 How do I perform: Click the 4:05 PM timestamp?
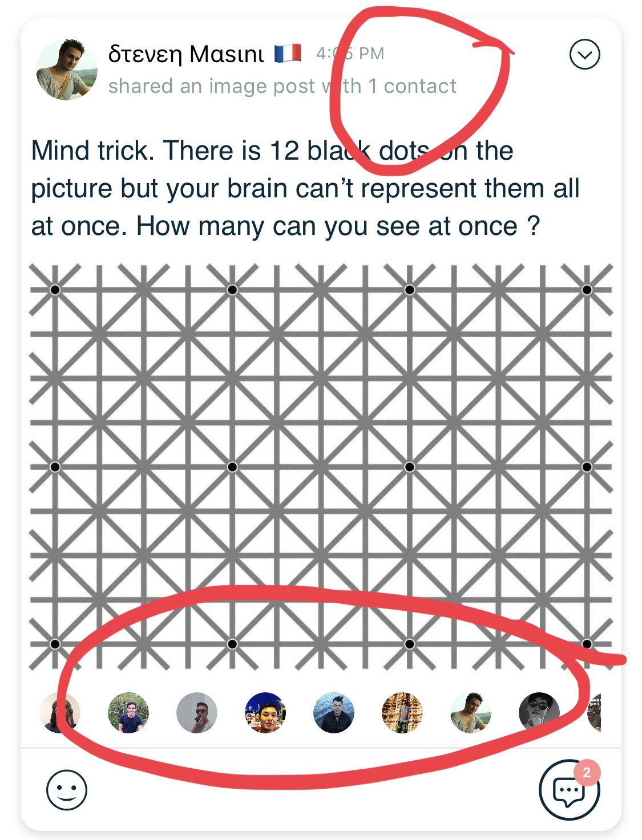click(350, 54)
